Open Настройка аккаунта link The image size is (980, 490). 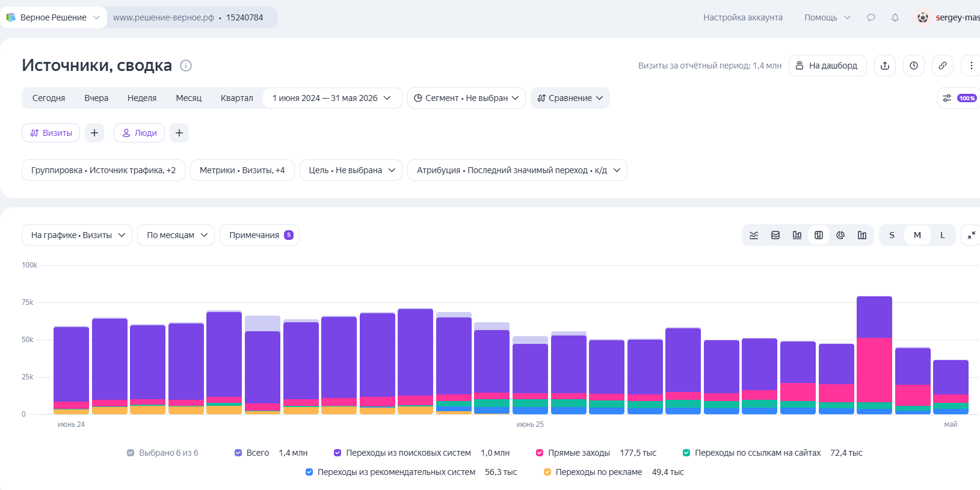[x=743, y=17]
